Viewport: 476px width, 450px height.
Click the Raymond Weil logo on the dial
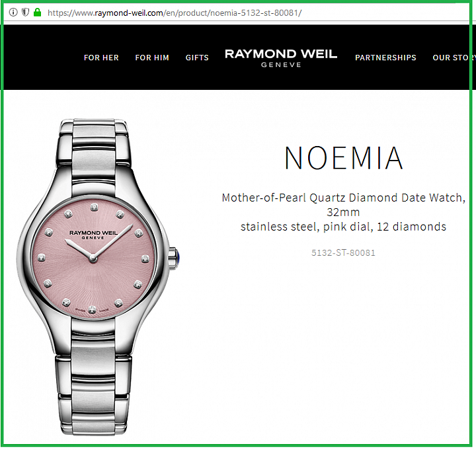(x=93, y=235)
